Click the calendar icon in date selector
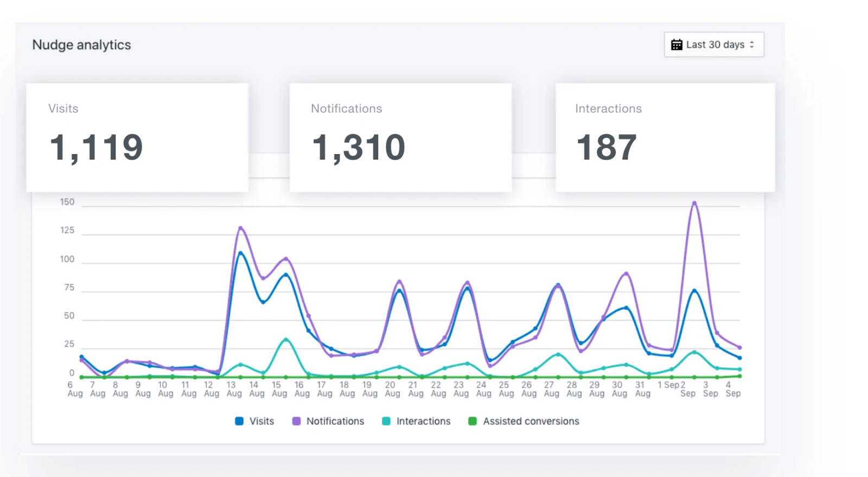868x477 pixels. 676,44
